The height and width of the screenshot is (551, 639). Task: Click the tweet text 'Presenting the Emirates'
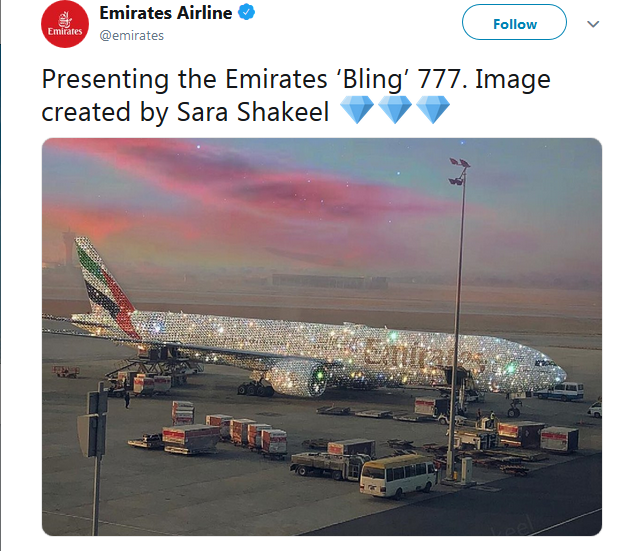tap(184, 79)
